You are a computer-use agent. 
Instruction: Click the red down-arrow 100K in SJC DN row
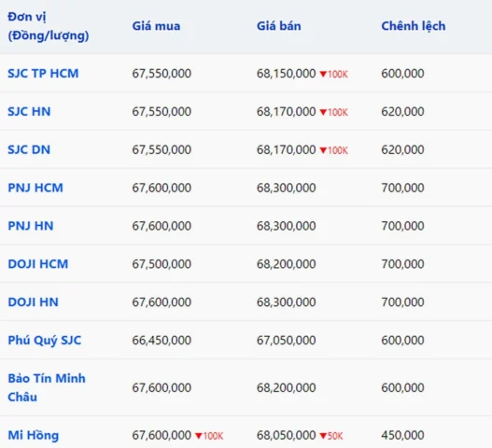(x=333, y=150)
